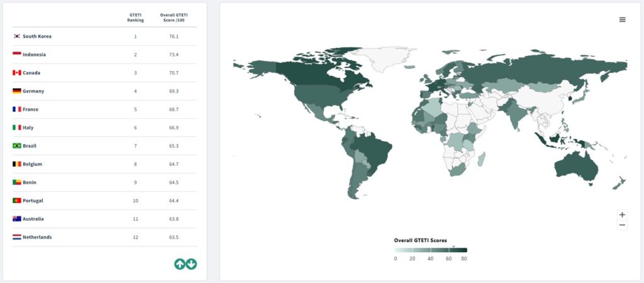Screen dimensions: 644x283
Task: Click the Overall GTETI Score column header
Action: click(174, 17)
